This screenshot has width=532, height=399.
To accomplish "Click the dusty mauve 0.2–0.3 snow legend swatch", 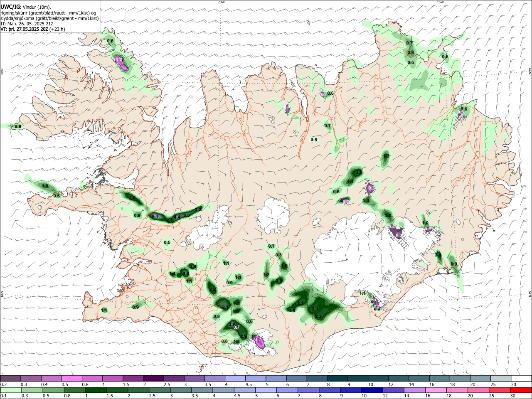I will (11, 378).
